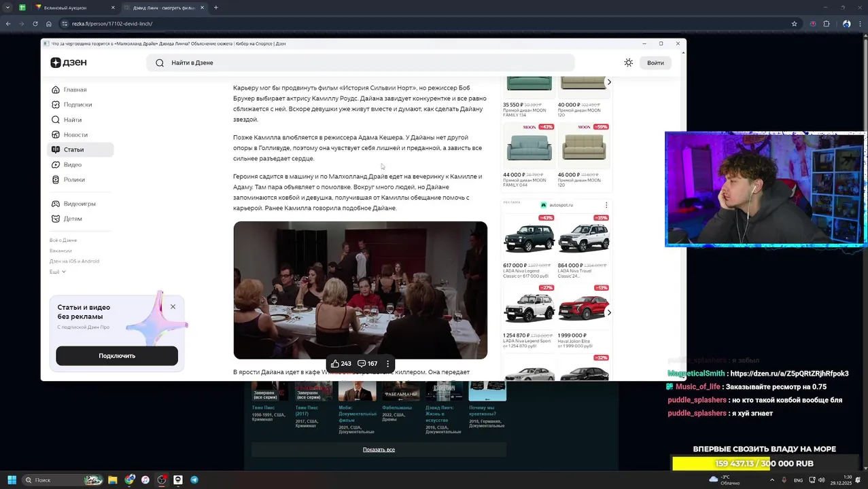The width and height of the screenshot is (868, 489).
Task: Open site information icon in address bar
Action: pos(65,24)
